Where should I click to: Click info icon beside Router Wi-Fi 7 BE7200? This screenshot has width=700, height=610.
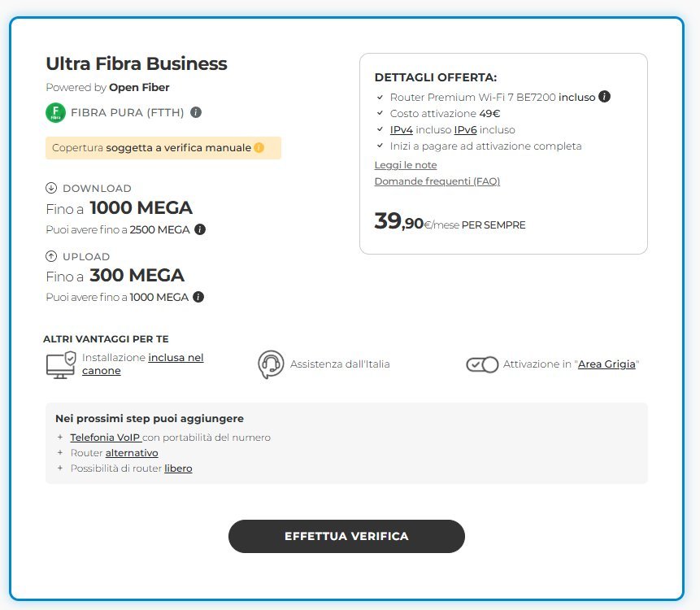(604, 97)
